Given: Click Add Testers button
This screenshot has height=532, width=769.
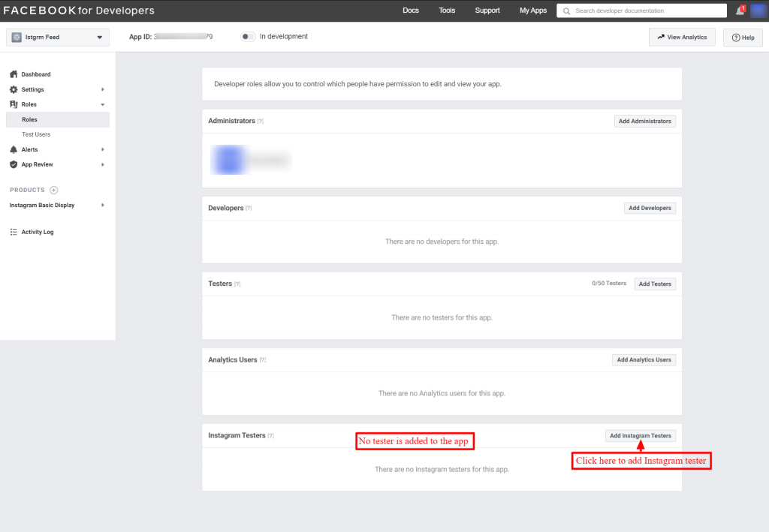Looking at the screenshot, I should tap(655, 284).
